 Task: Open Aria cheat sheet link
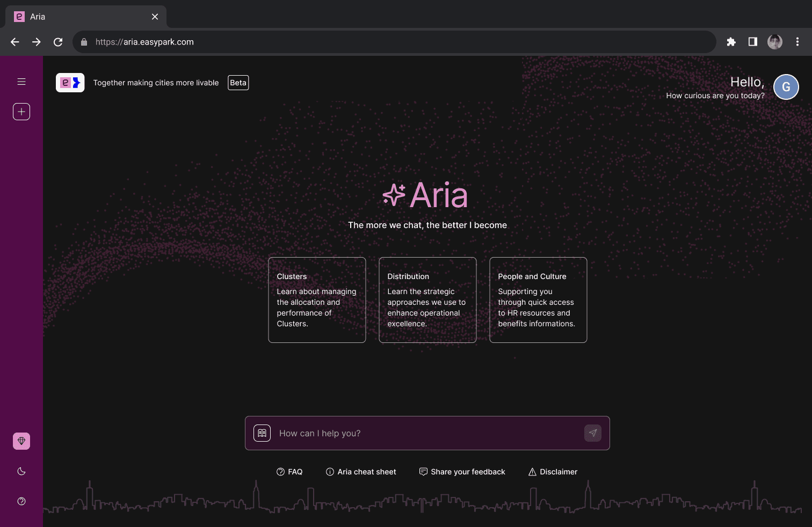pyautogui.click(x=361, y=472)
